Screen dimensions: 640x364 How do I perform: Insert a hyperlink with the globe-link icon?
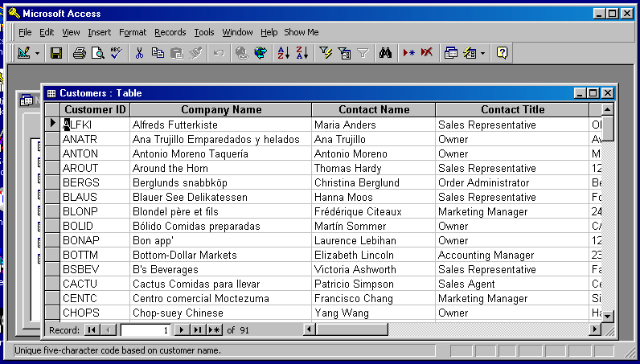tap(242, 53)
